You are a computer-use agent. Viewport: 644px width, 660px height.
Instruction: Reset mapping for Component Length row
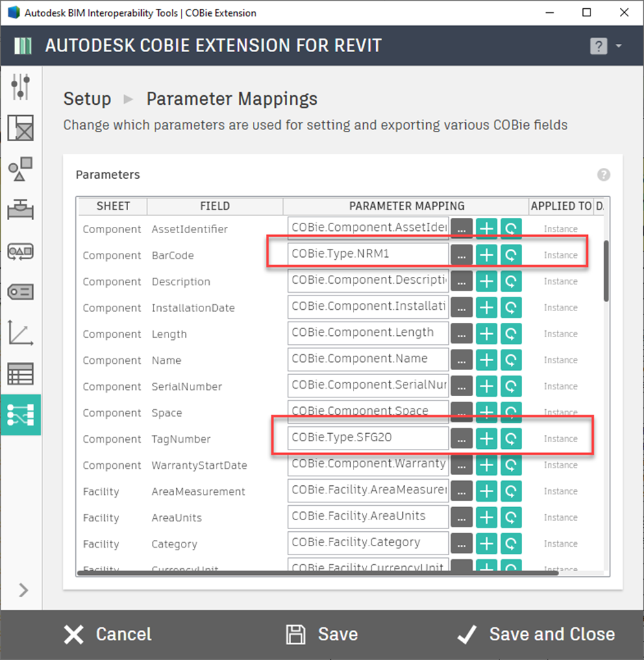511,333
